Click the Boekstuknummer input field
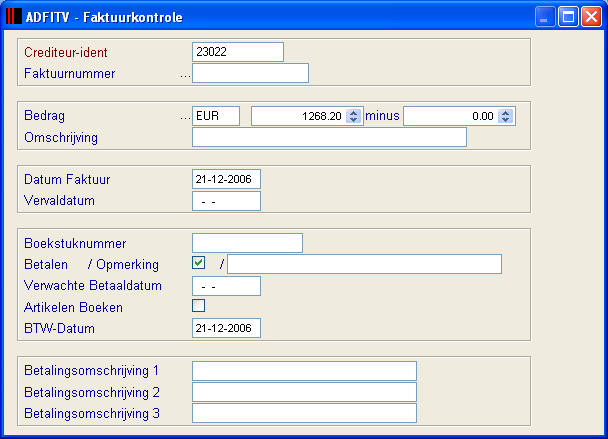This screenshot has width=608, height=439. point(247,243)
